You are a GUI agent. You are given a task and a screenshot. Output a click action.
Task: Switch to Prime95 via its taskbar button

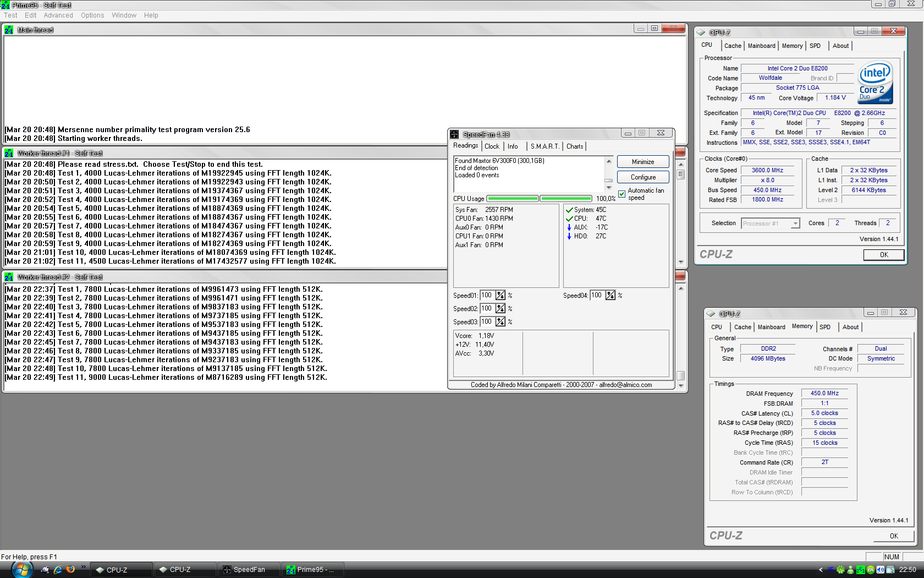[x=312, y=570]
